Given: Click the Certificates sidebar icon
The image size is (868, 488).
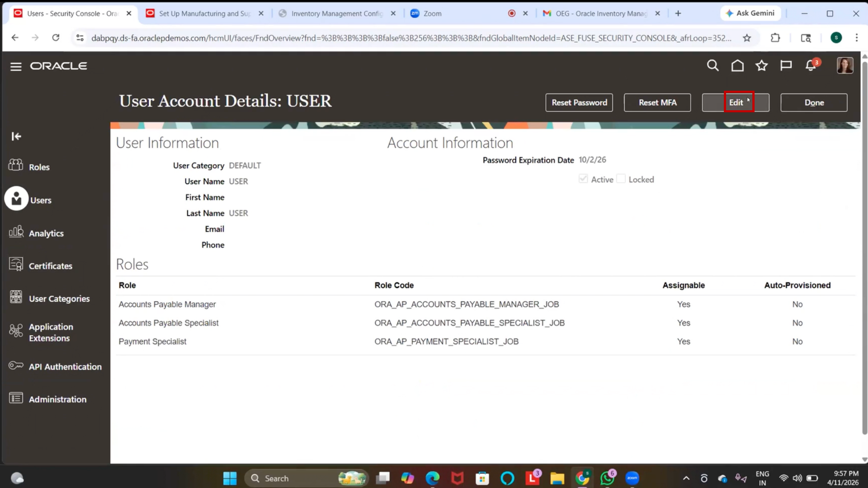Looking at the screenshot, I should click(16, 264).
